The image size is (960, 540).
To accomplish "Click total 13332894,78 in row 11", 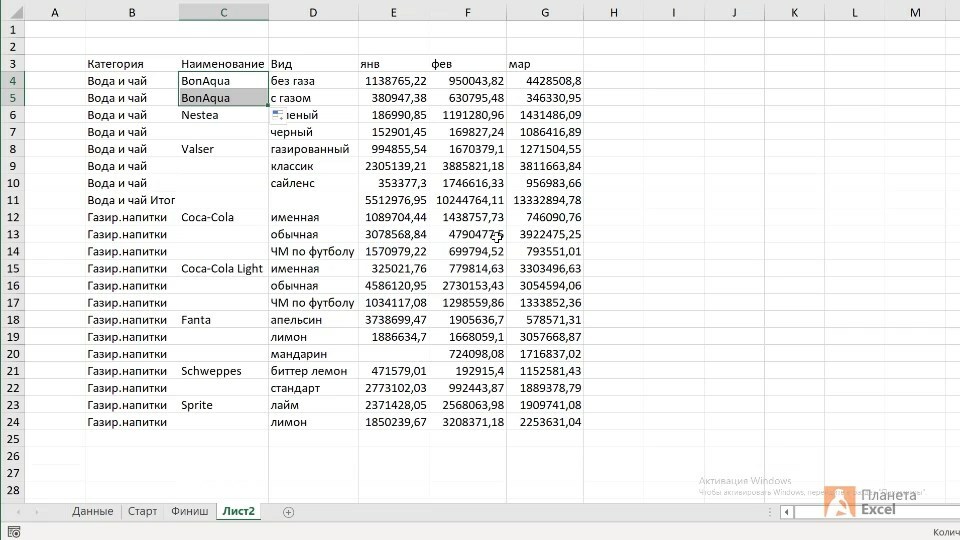I will pyautogui.click(x=545, y=200).
